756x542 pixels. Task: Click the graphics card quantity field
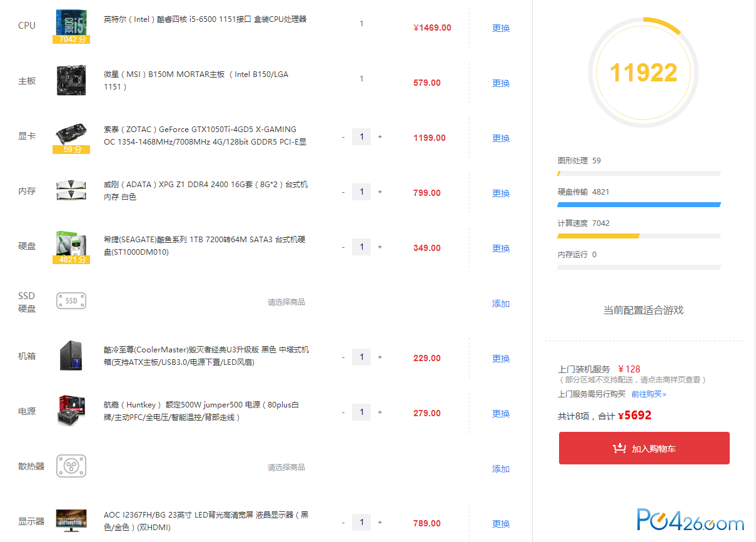(x=361, y=137)
